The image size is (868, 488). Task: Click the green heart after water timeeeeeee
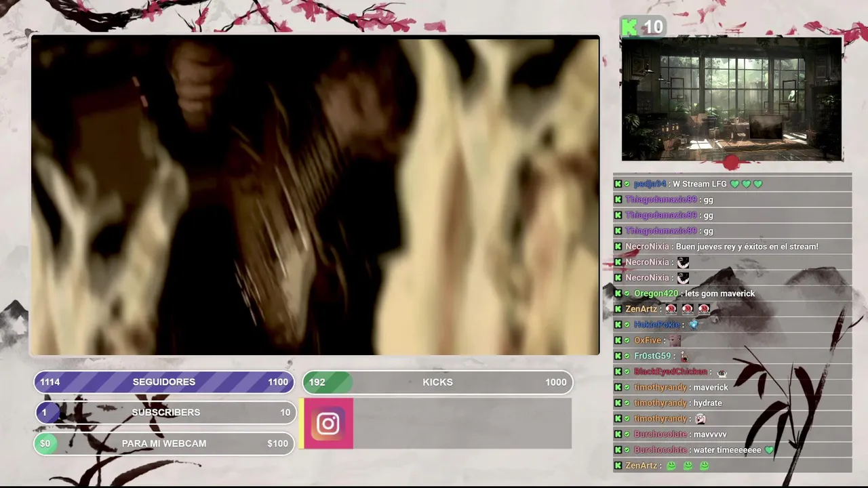[x=769, y=450]
